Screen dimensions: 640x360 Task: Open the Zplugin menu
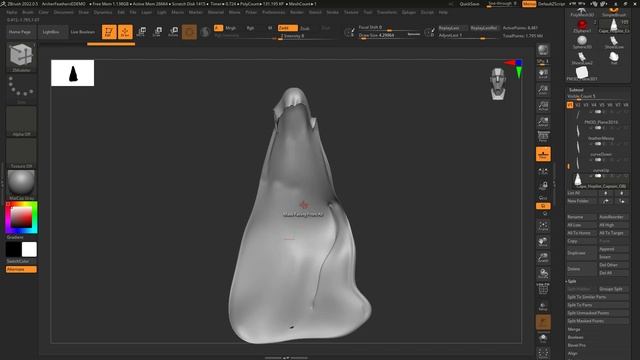pyautogui.click(x=409, y=12)
